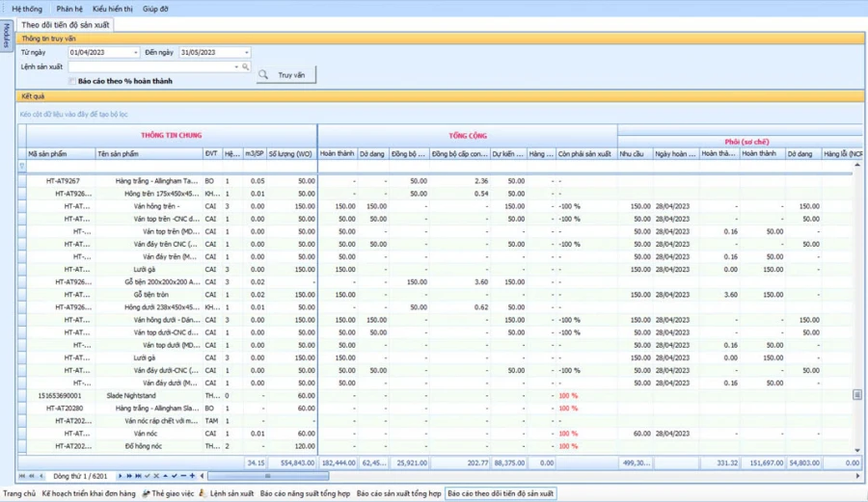This screenshot has height=502, width=868.
Task: Switch to 'Báo cáo năng suất tổng hợp' tab
Action: click(305, 493)
